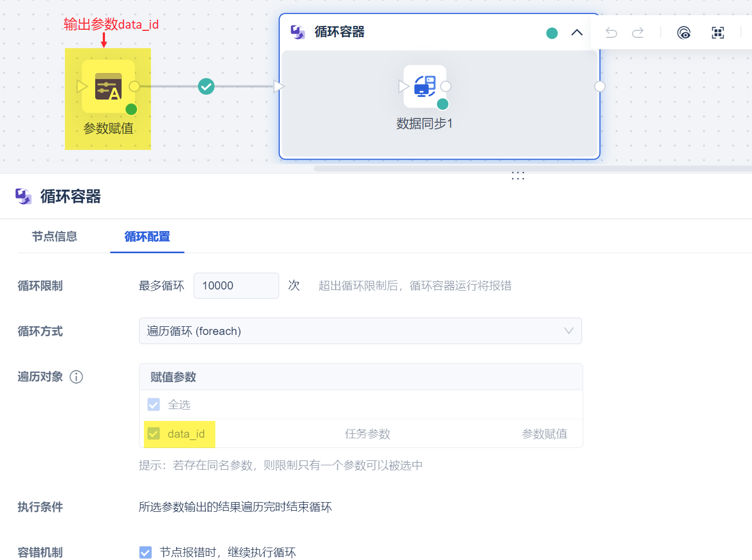Click the left input port of 循环容器
This screenshot has height=560, width=752.
pos(279,87)
